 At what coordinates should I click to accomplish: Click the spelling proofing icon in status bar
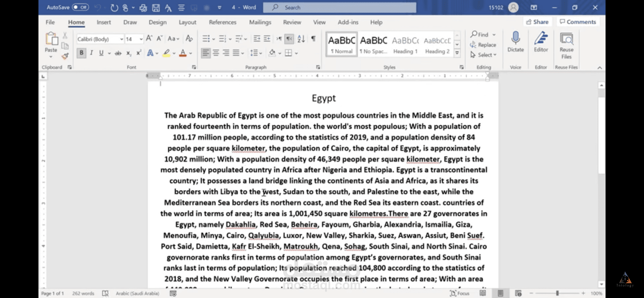coord(105,293)
